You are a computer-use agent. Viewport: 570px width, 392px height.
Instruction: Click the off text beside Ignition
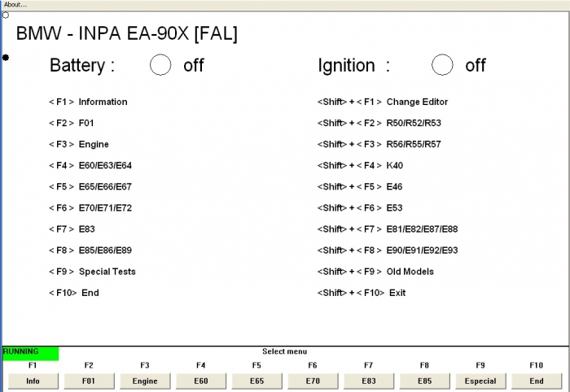pyautogui.click(x=476, y=65)
